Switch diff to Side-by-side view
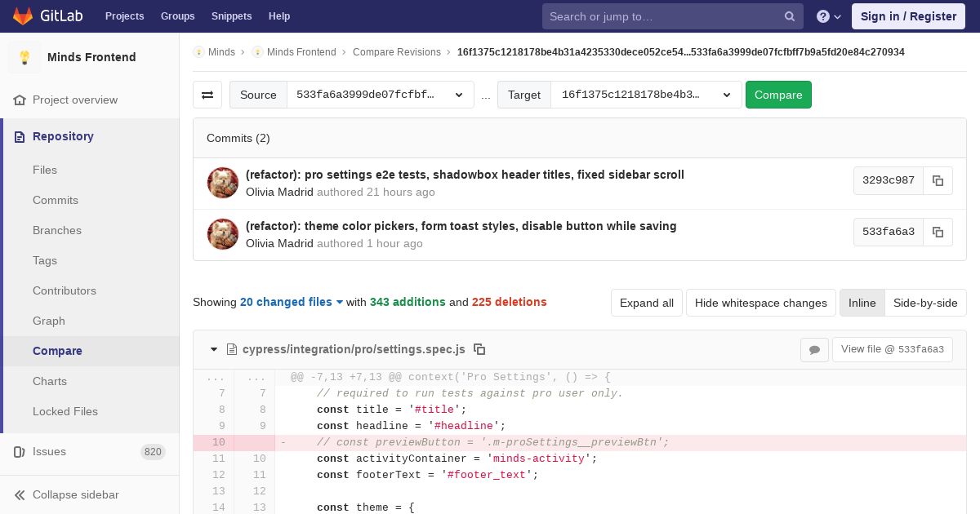 [x=925, y=303]
